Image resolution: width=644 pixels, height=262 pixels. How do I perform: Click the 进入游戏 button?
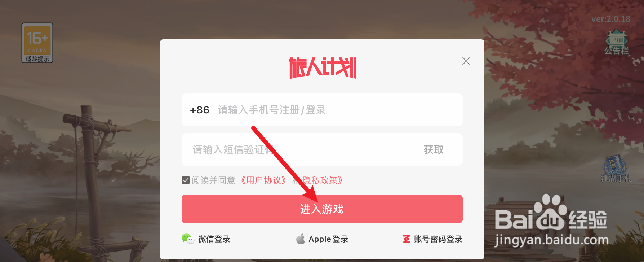(322, 209)
